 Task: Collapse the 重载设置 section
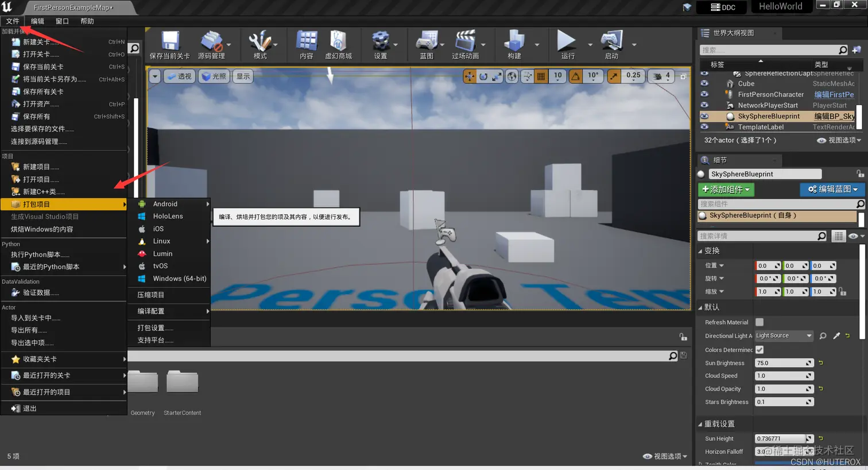pyautogui.click(x=700, y=424)
